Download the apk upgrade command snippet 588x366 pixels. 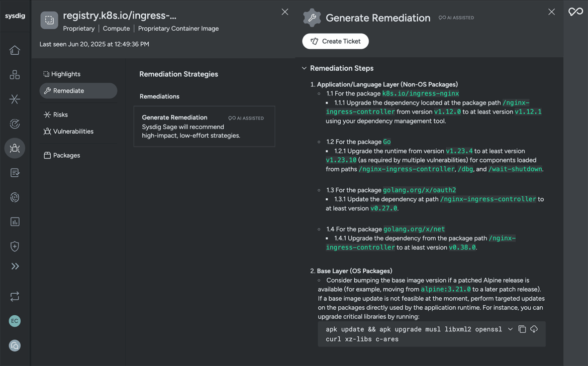(x=534, y=329)
